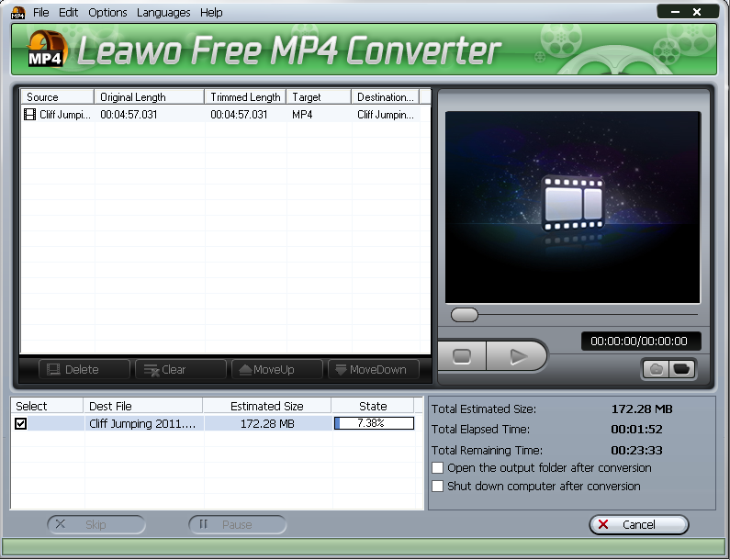The height and width of the screenshot is (560, 730).
Task: Click the Total Elapsed Time value 00:01:52
Action: (x=636, y=430)
